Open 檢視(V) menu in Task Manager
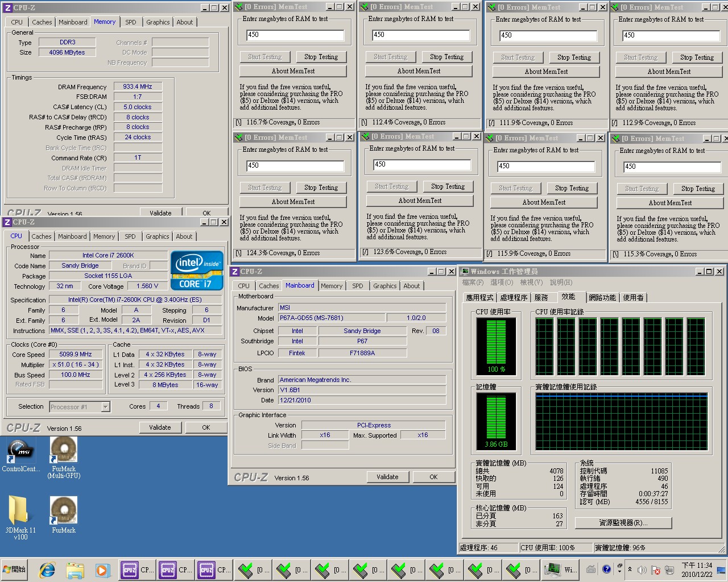Screen dimensions: 728x582 click(531, 282)
